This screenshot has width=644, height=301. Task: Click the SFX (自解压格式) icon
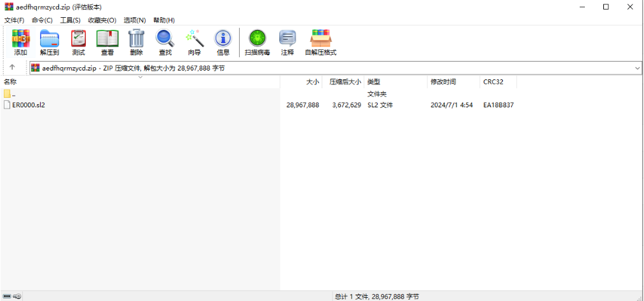coord(320,42)
